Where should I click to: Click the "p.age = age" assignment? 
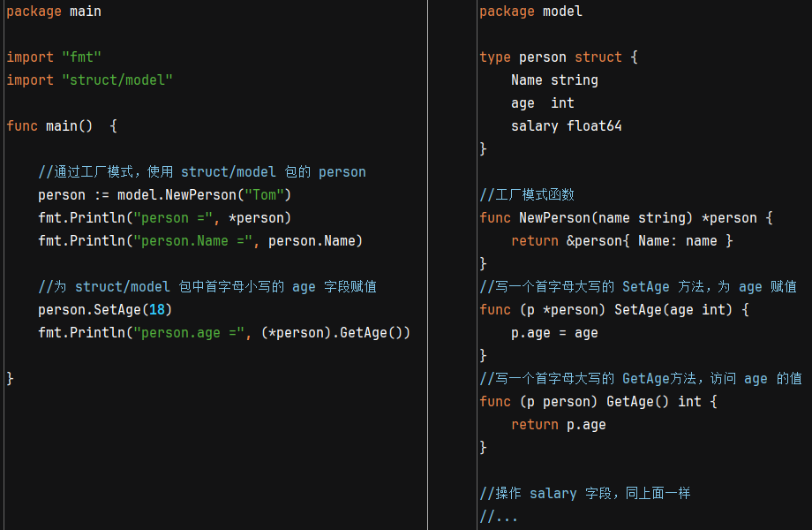click(x=554, y=333)
